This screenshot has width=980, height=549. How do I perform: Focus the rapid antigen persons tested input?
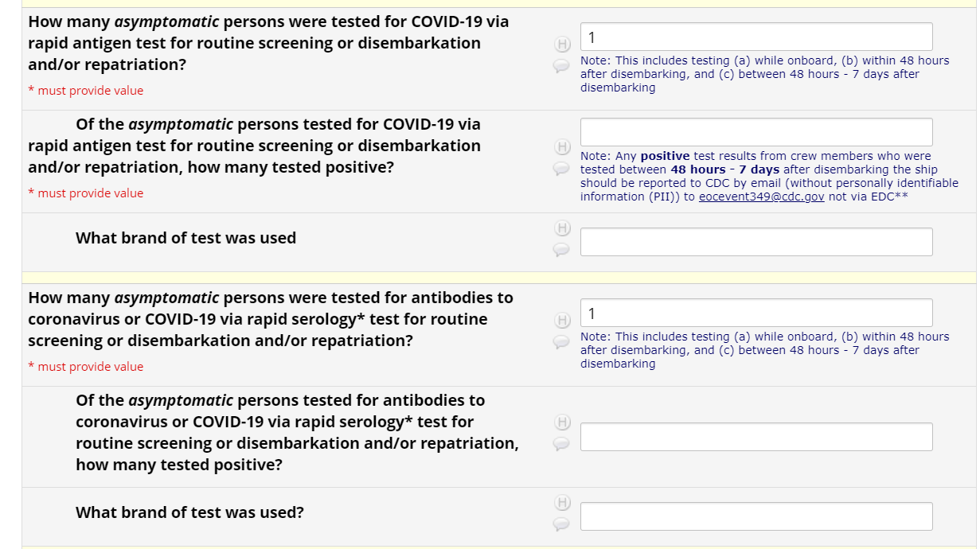point(755,37)
